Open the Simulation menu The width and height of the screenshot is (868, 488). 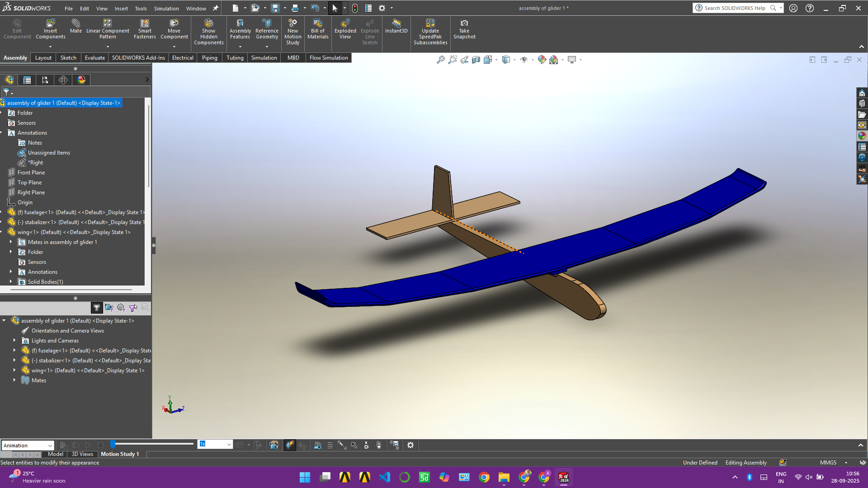[x=166, y=8]
